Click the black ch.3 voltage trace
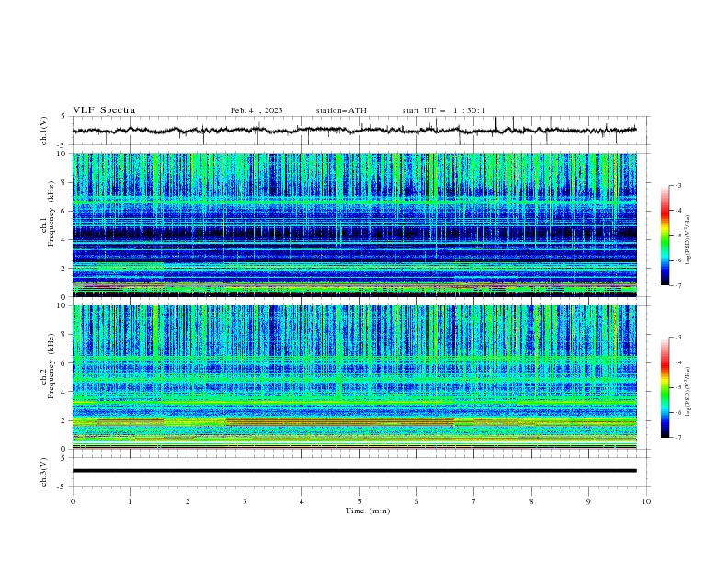The width and height of the screenshot is (728, 563). pyautogui.click(x=354, y=471)
